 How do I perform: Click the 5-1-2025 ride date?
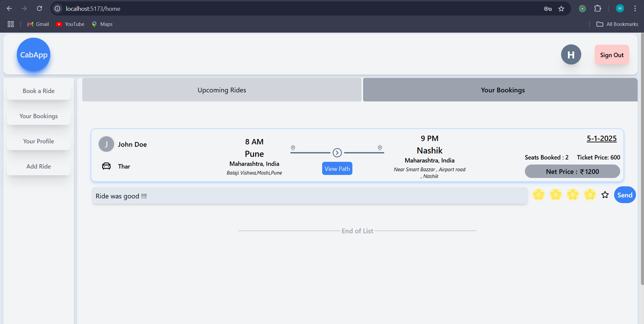tap(602, 138)
